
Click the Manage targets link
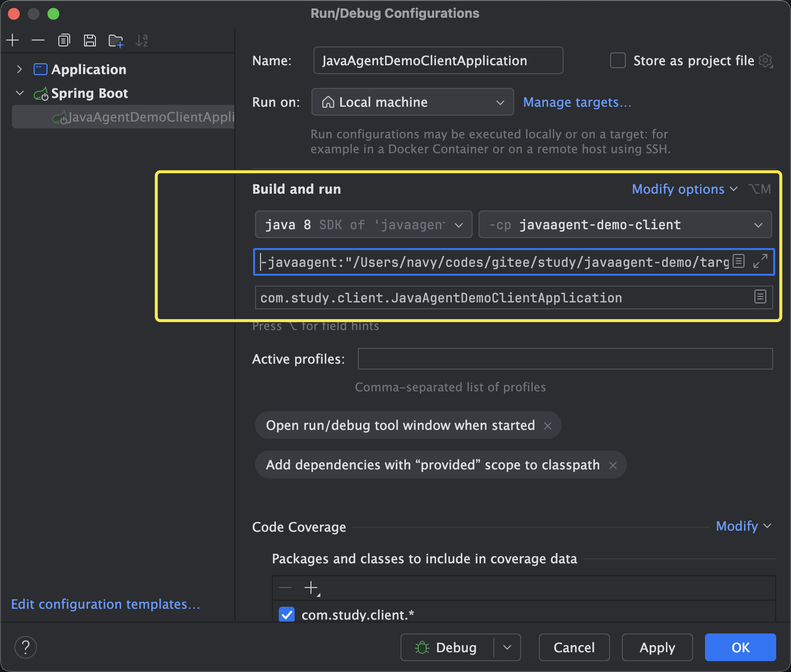(577, 102)
